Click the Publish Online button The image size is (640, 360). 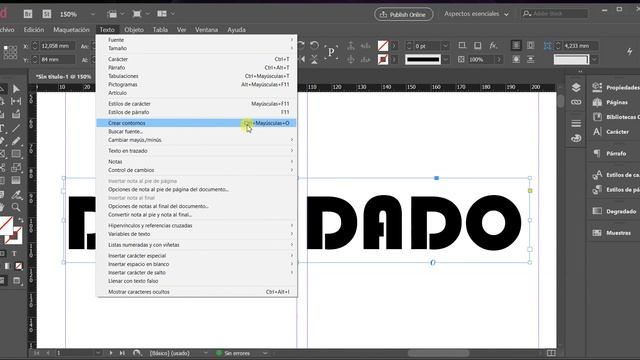[x=403, y=14]
